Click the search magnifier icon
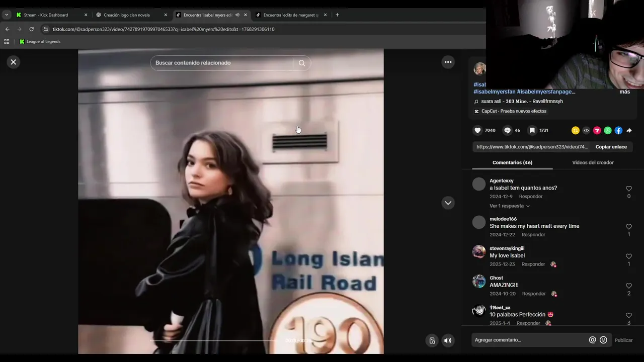The height and width of the screenshot is (362, 644). (302, 63)
